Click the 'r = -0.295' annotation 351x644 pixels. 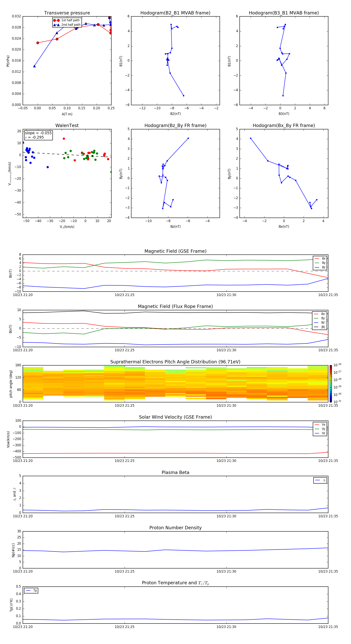34,137
